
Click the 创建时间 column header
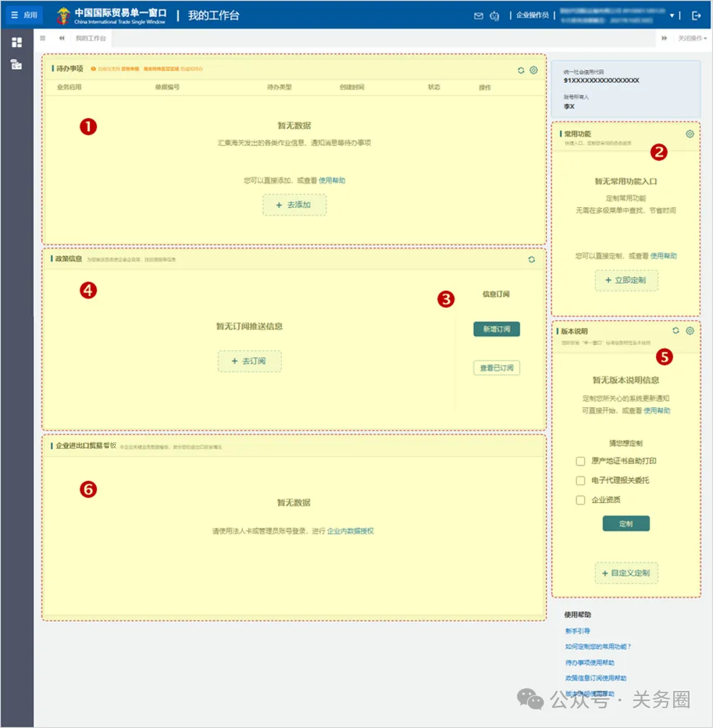tap(352, 87)
